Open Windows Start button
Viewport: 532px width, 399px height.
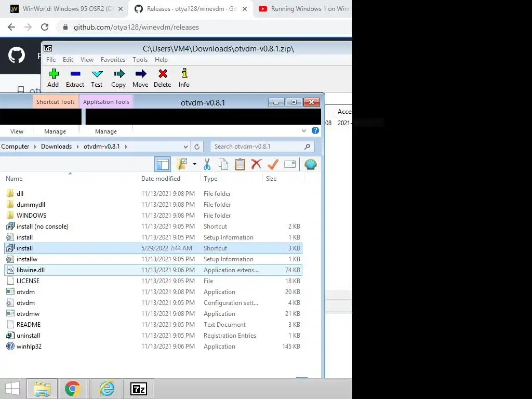(12, 389)
